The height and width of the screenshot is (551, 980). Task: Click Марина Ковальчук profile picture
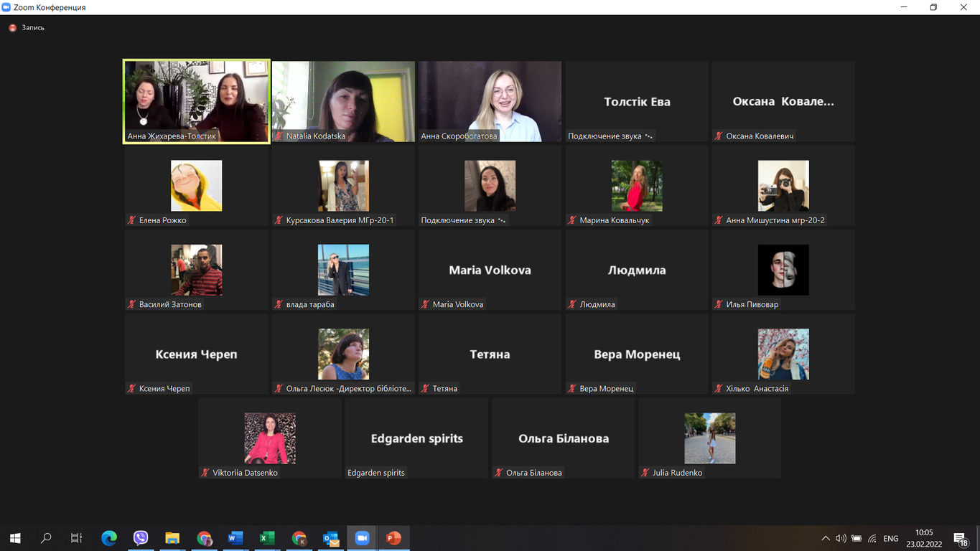(x=637, y=186)
